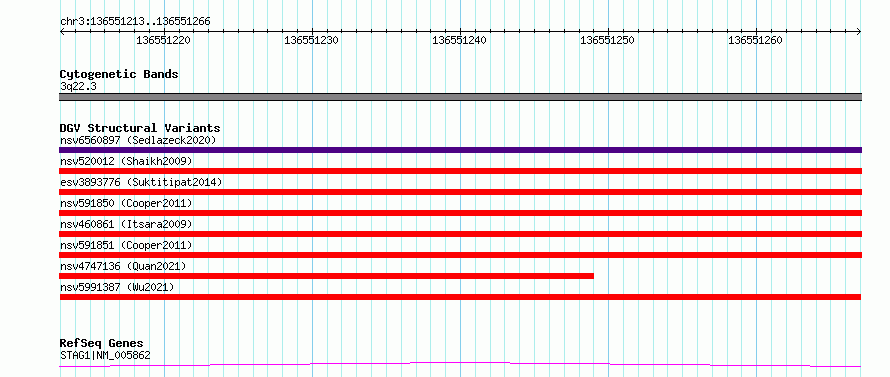Open nsv591850 (Cooper2011) variant label
890x377 pixels.
coord(126,203)
